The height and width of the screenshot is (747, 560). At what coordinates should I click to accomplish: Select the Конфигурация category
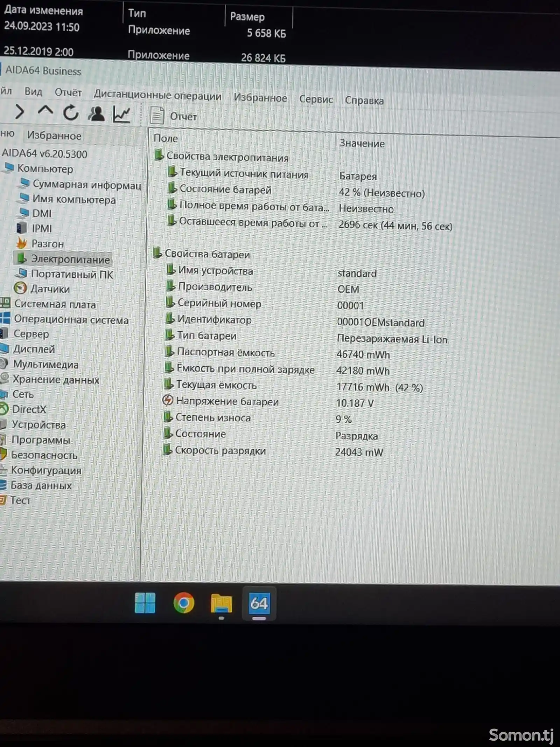41,470
